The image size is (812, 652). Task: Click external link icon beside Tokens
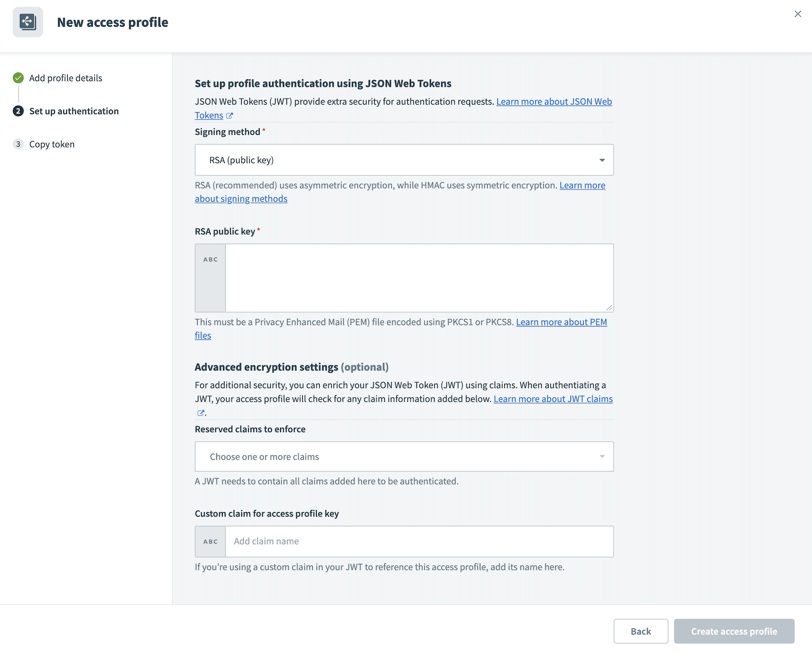coord(229,116)
